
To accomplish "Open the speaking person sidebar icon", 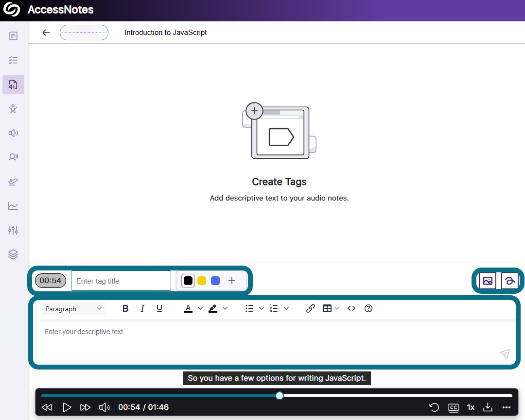I will pos(14,157).
